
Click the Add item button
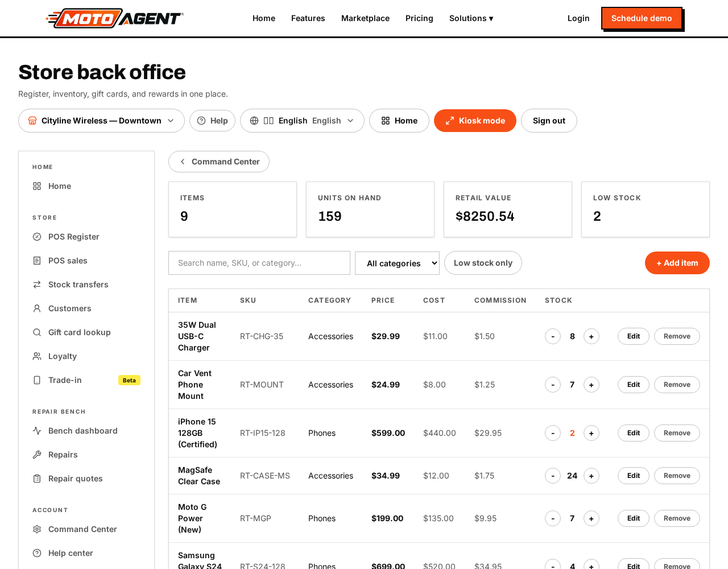click(x=677, y=263)
